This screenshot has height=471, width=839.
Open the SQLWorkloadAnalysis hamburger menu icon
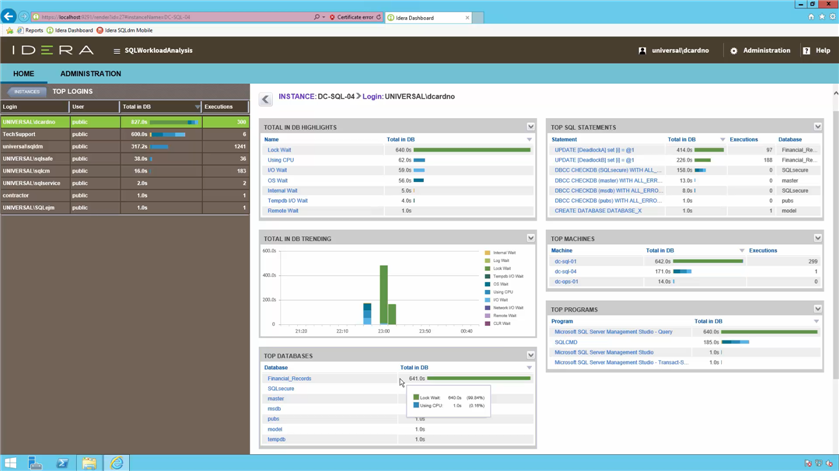(117, 51)
